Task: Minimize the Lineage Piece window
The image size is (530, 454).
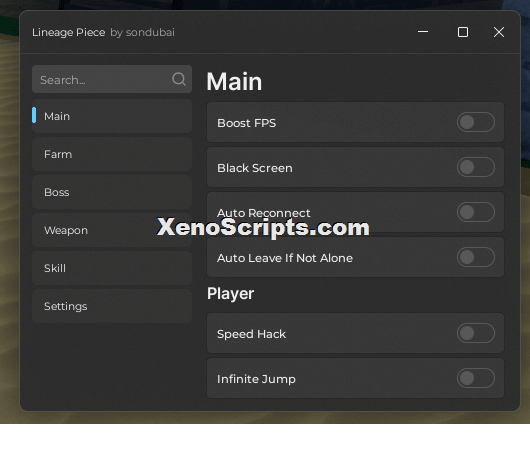Action: pos(423,32)
